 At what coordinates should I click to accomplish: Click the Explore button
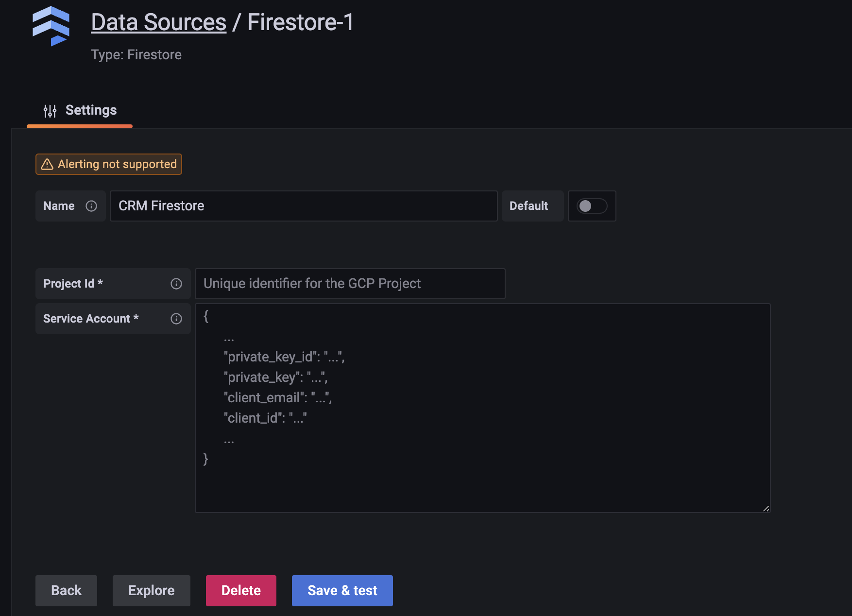[x=152, y=591]
